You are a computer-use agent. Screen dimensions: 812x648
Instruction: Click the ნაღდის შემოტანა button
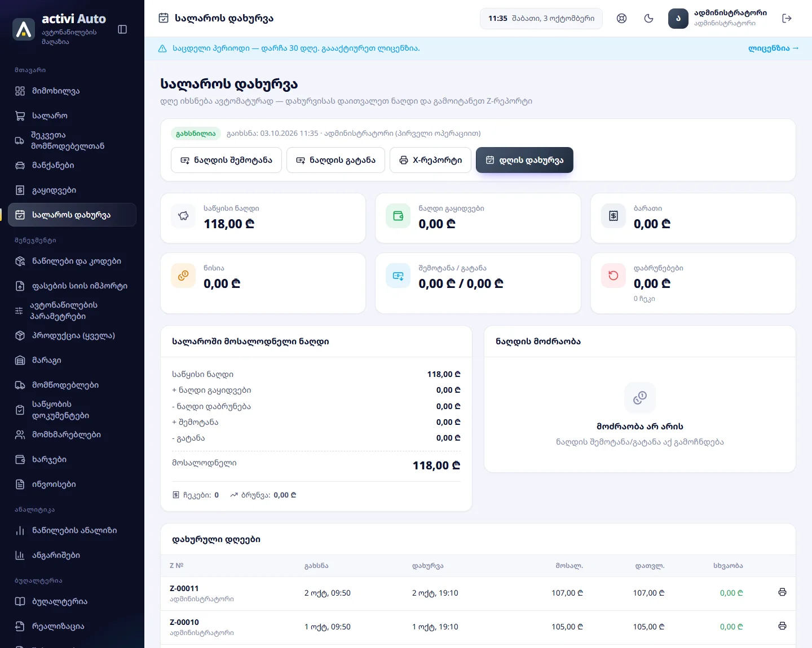[x=226, y=160]
